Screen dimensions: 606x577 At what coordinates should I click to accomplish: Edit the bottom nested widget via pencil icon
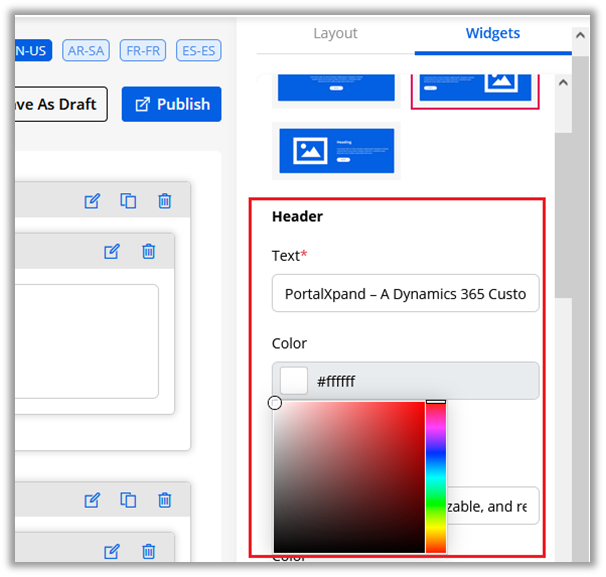tap(112, 551)
